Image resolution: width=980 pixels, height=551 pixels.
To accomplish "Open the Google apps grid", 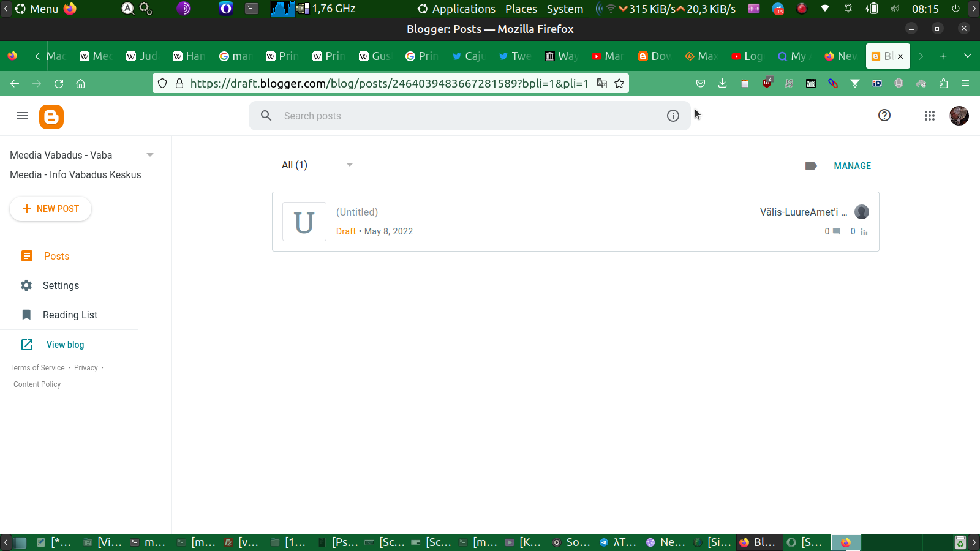I will [x=930, y=116].
